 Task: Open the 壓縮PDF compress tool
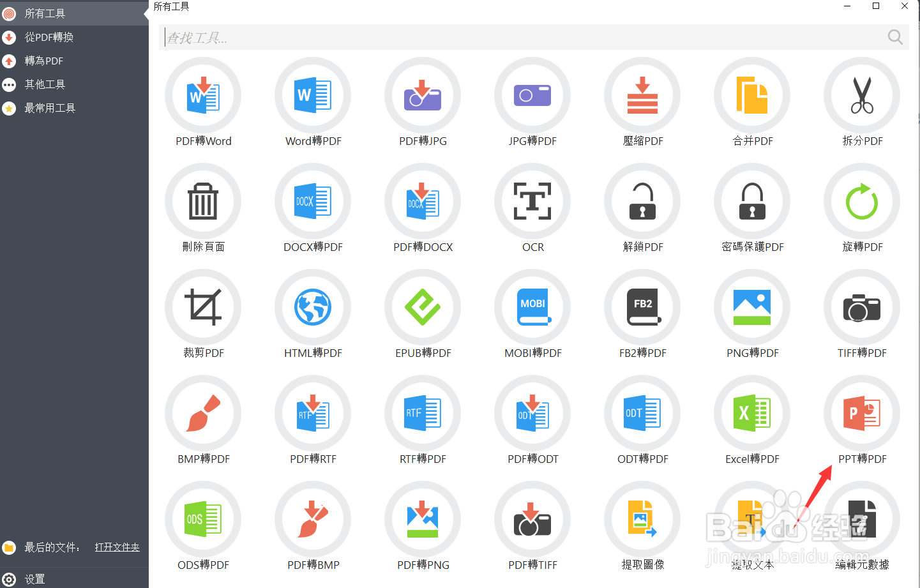[642, 96]
